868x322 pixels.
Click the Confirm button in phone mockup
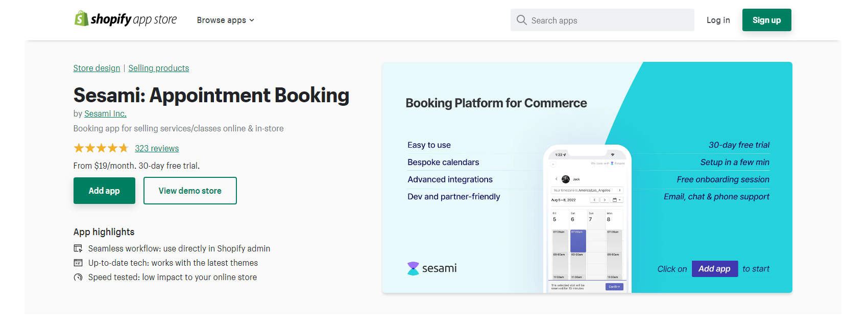click(614, 287)
